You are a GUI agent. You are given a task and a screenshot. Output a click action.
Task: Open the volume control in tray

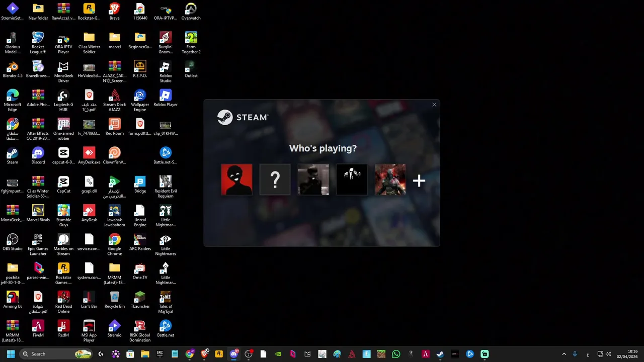(609, 354)
